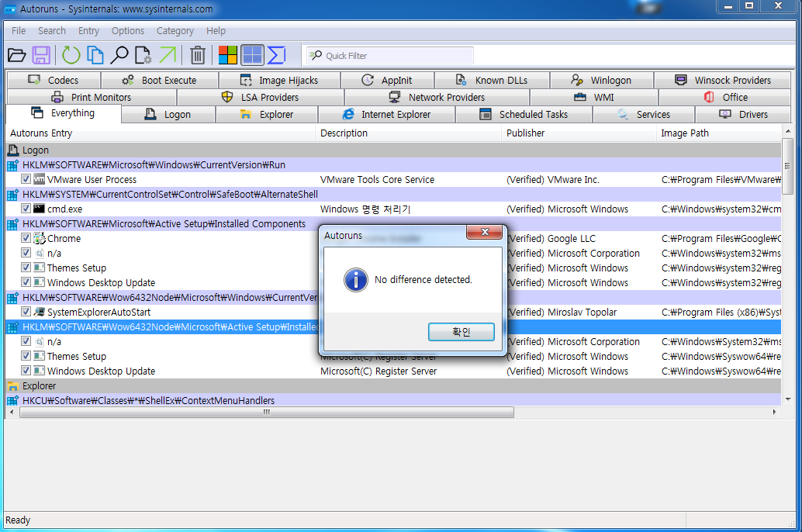
Task: Click the Copy toolbar icon
Action: 95,55
